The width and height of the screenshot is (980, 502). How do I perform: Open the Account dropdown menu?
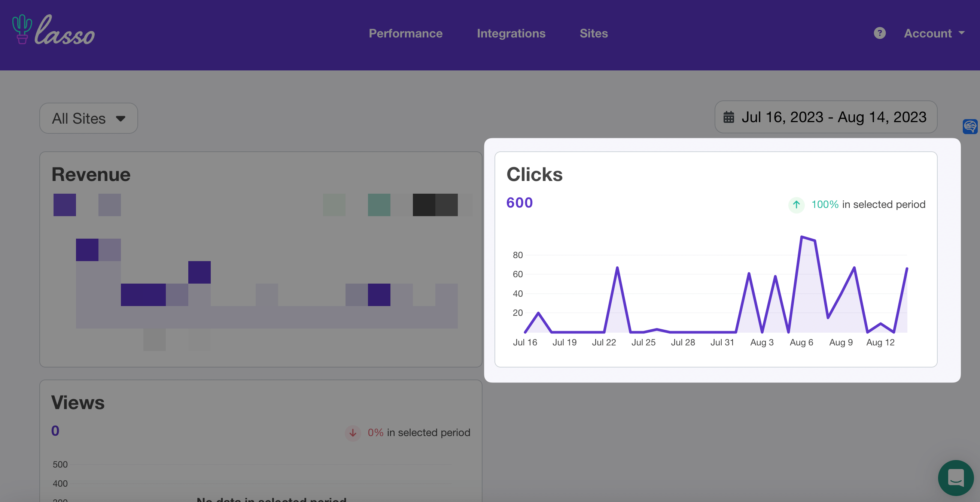coord(934,33)
